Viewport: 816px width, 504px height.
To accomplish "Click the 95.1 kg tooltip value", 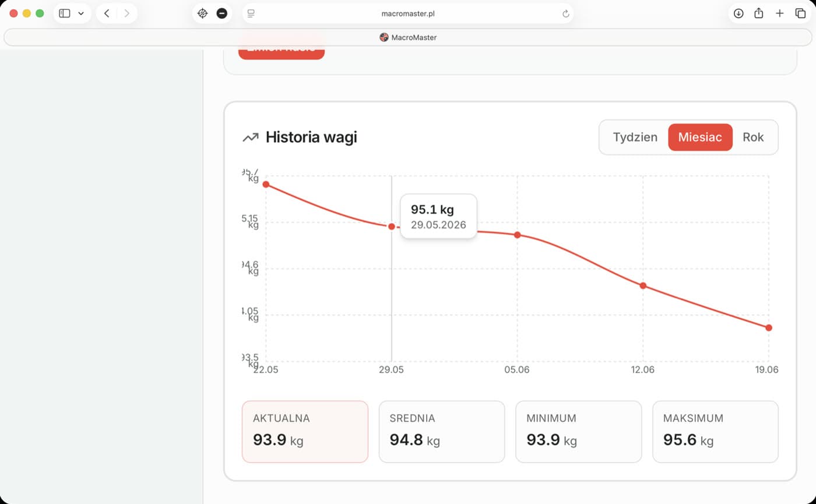I will (x=432, y=210).
